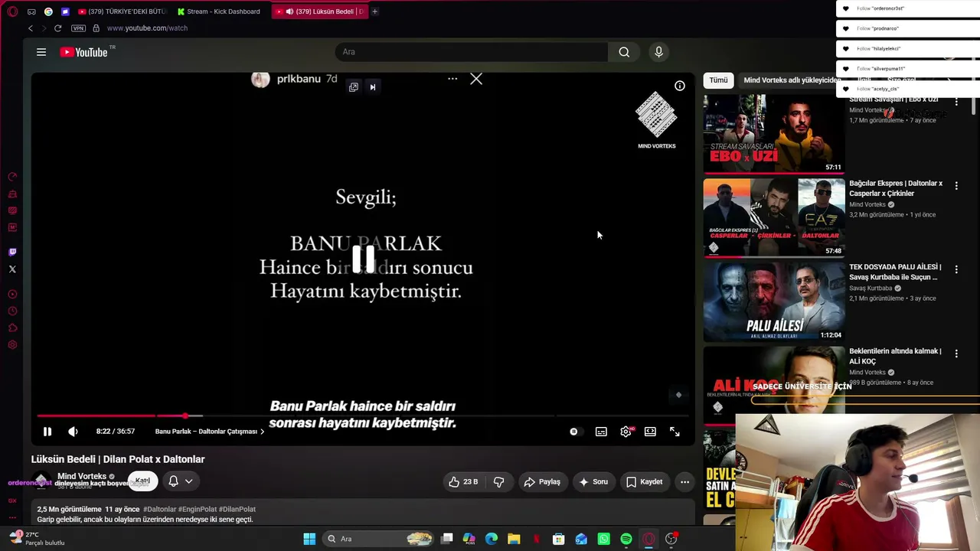
Task: Show video info with the 'i' icon
Action: pyautogui.click(x=679, y=86)
